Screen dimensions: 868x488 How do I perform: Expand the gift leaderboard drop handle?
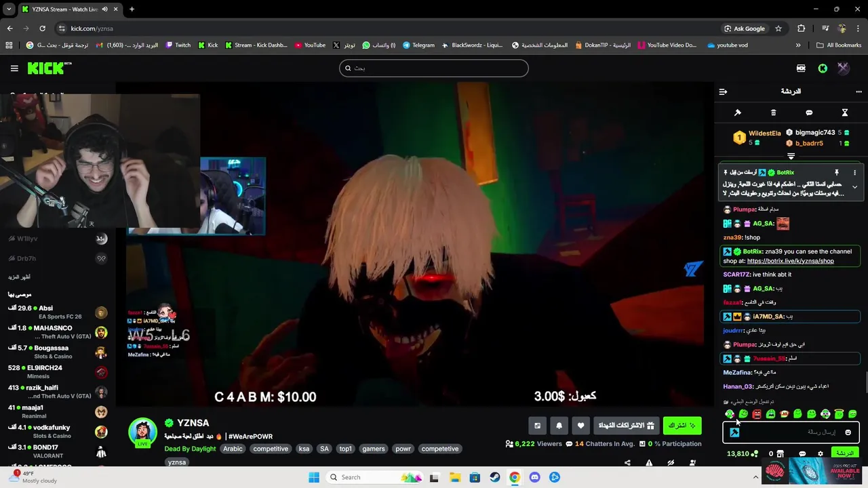pyautogui.click(x=791, y=157)
